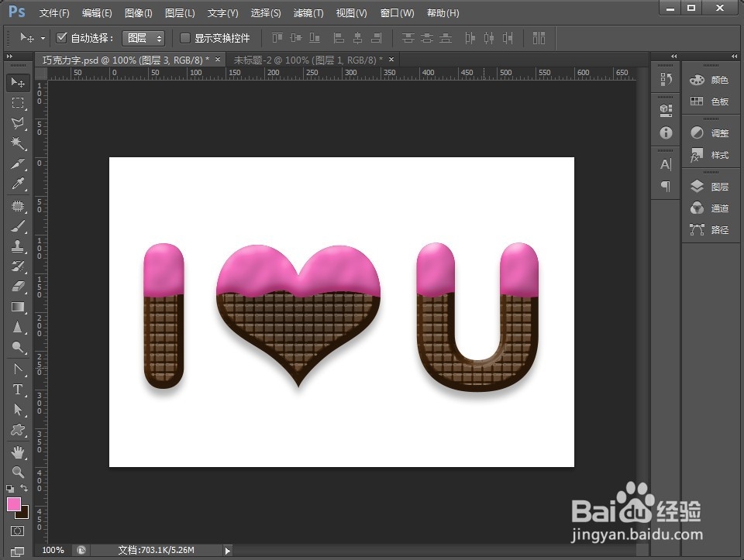
Task: Click the pink foreground color swatch
Action: (13, 504)
